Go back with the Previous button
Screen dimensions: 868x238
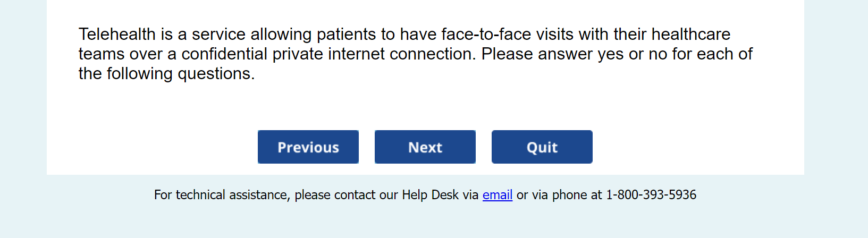pos(308,147)
